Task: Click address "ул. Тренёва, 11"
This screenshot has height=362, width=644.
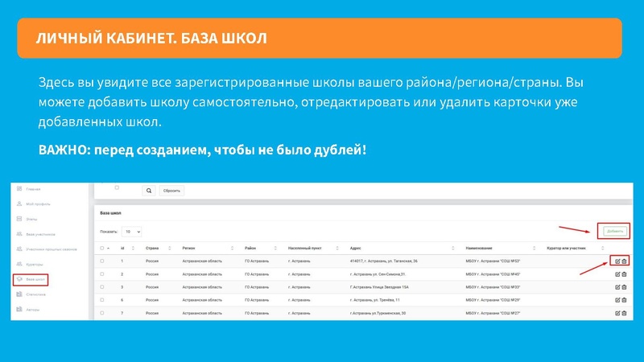Action: tap(386, 300)
